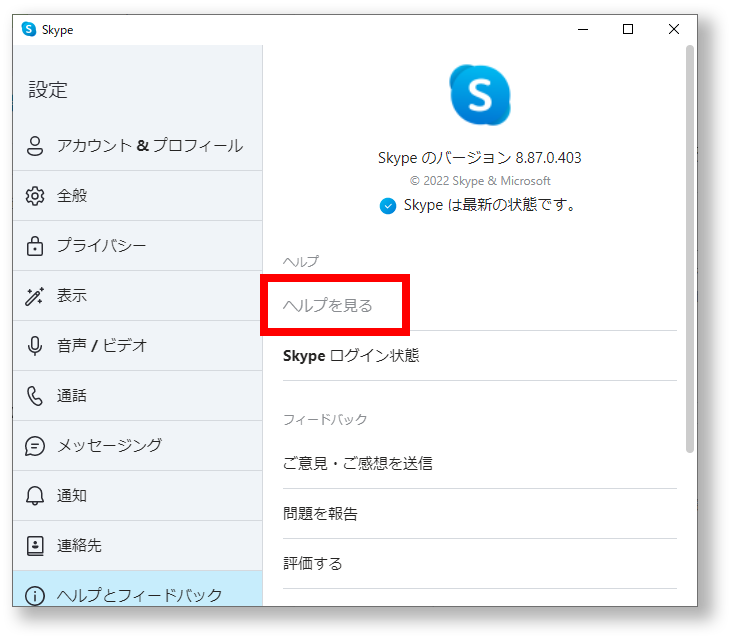Click the bell icon for 通知

pos(35,496)
